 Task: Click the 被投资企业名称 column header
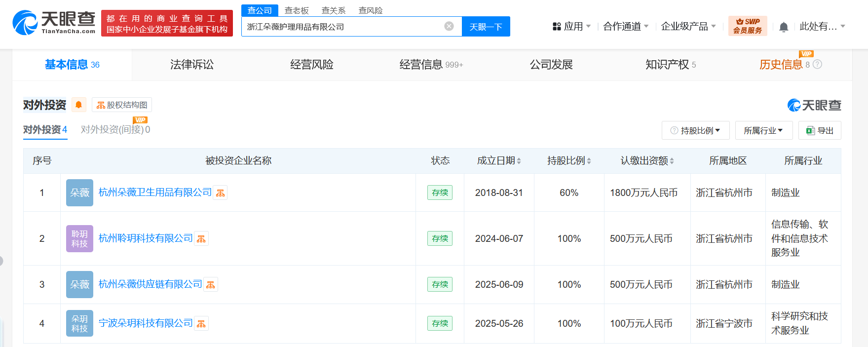coord(238,161)
